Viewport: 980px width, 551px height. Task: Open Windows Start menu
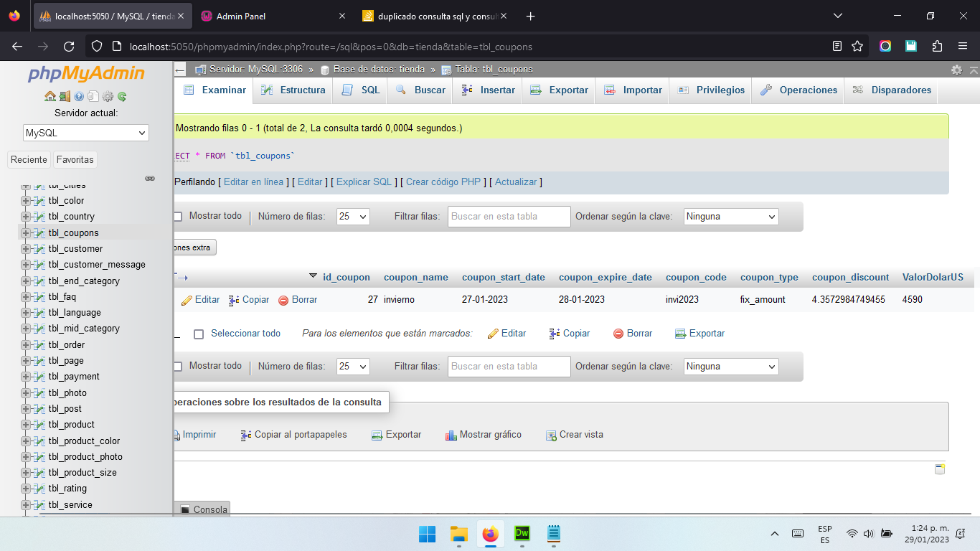427,534
